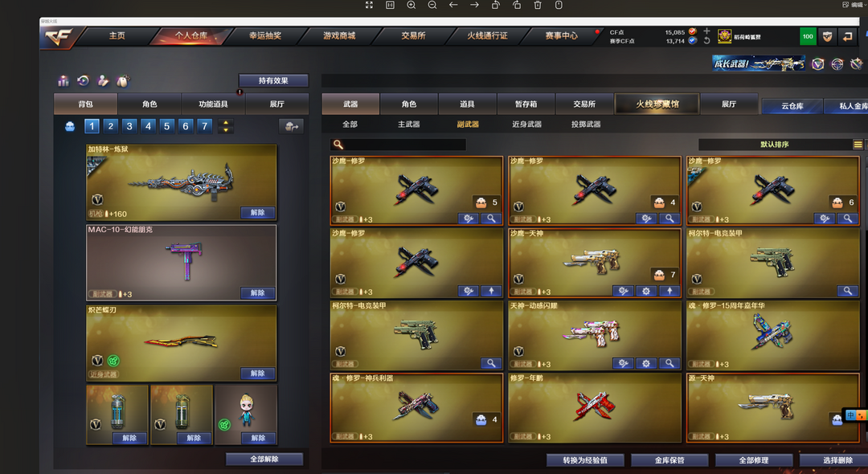This screenshot has height=474, width=868.
Task: Filter by 投掷武器
Action: pyautogui.click(x=586, y=125)
